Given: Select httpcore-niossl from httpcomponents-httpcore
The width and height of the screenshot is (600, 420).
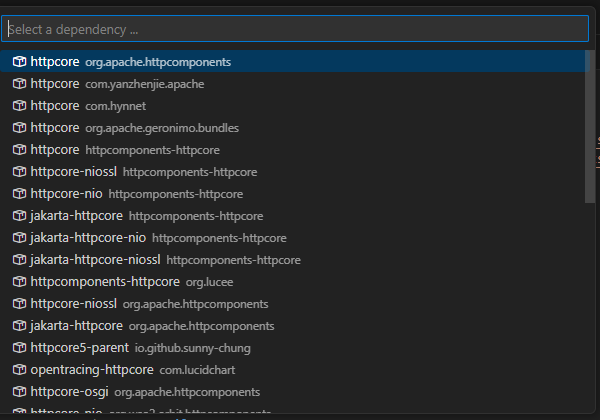Looking at the screenshot, I should [143, 172].
